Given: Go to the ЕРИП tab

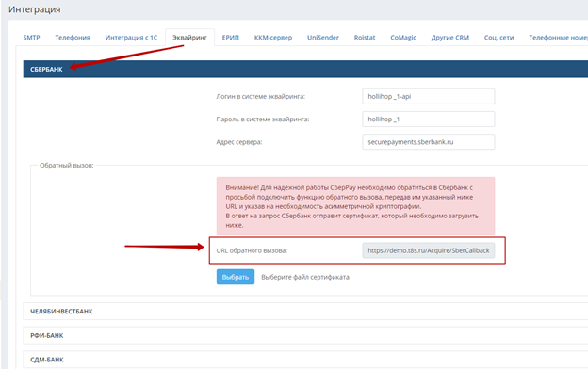Looking at the screenshot, I should pos(230,38).
